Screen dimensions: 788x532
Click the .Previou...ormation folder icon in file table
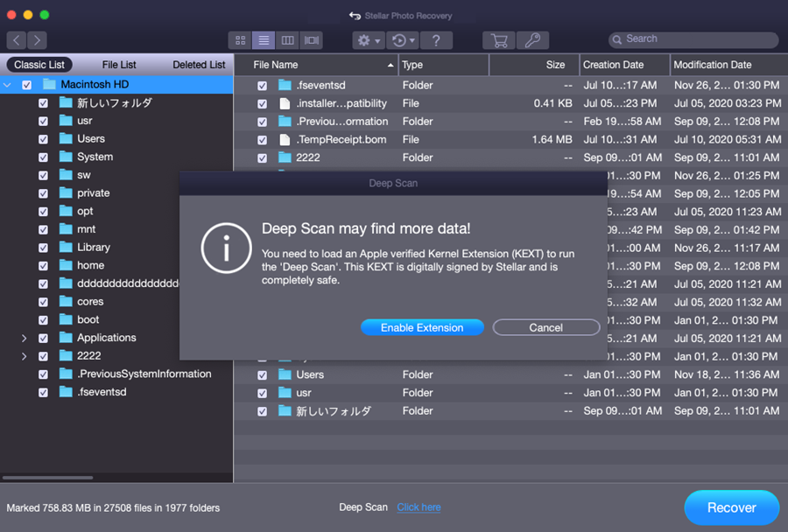coord(285,121)
